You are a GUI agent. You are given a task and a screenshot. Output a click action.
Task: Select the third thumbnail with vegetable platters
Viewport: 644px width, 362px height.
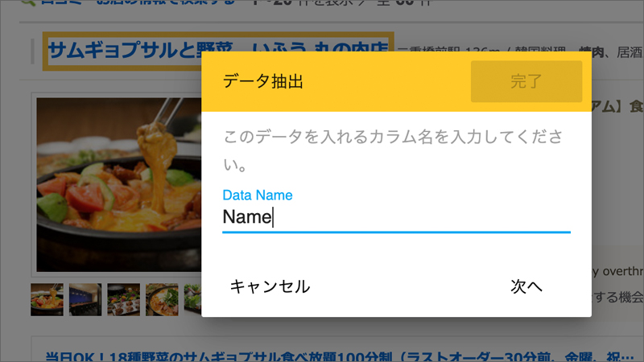point(124,299)
